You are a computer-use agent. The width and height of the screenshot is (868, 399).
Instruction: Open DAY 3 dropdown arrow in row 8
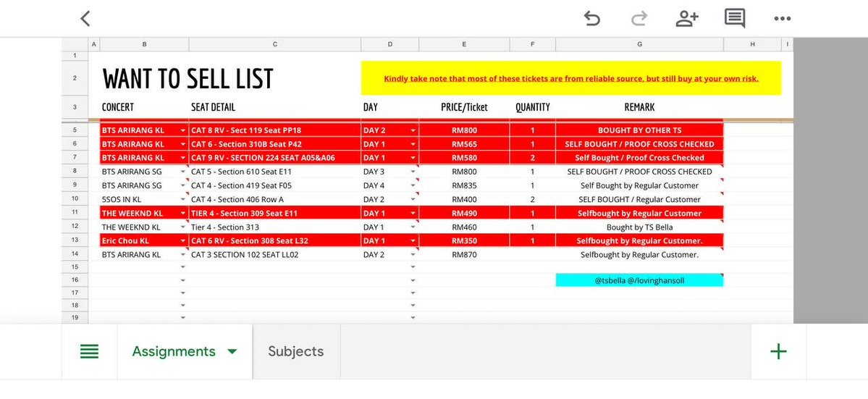click(413, 172)
